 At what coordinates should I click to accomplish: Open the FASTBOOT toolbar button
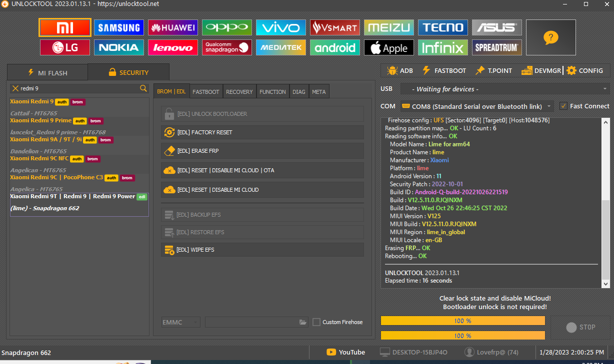pos(444,70)
